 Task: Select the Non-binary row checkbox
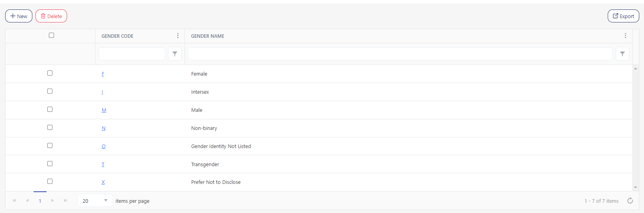coord(50,128)
